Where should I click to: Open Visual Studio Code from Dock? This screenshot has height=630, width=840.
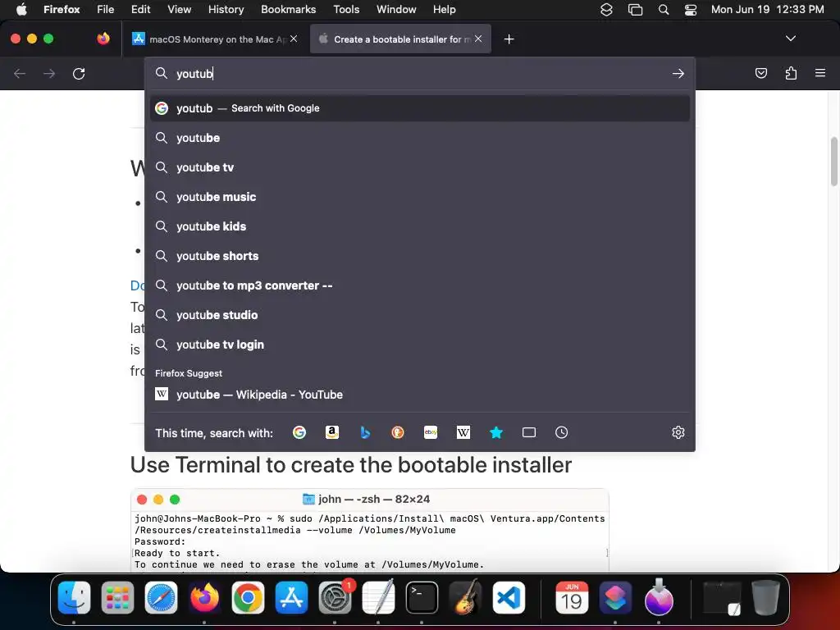pyautogui.click(x=509, y=598)
